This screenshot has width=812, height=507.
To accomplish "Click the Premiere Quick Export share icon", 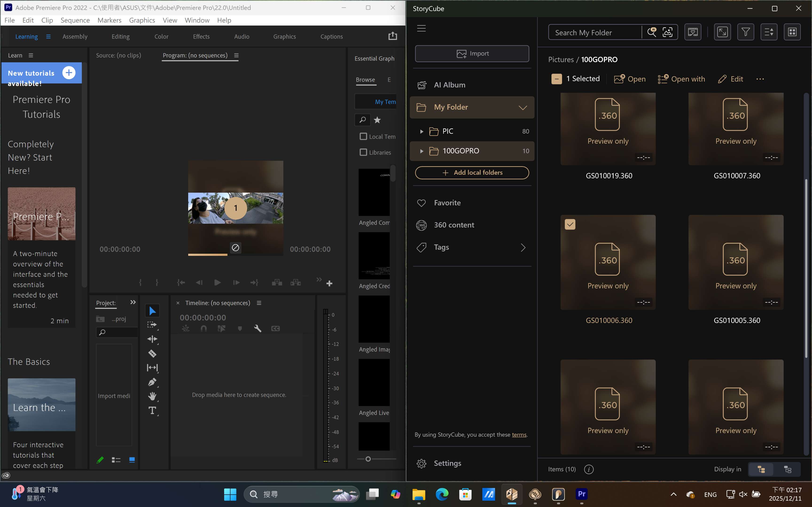I will [x=393, y=36].
